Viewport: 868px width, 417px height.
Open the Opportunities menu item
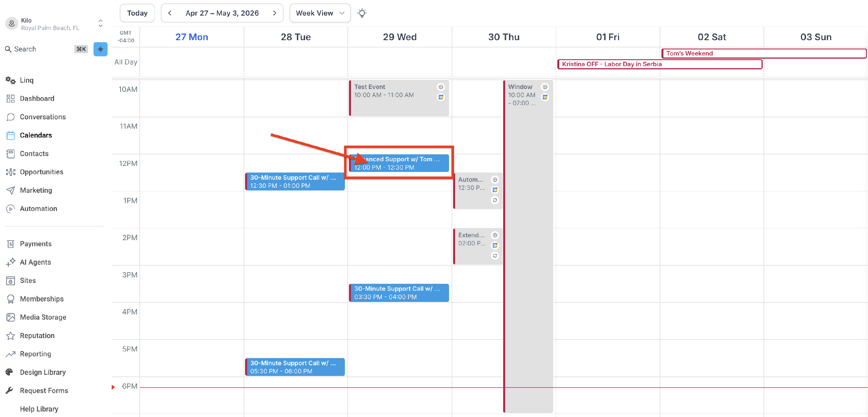tap(41, 172)
